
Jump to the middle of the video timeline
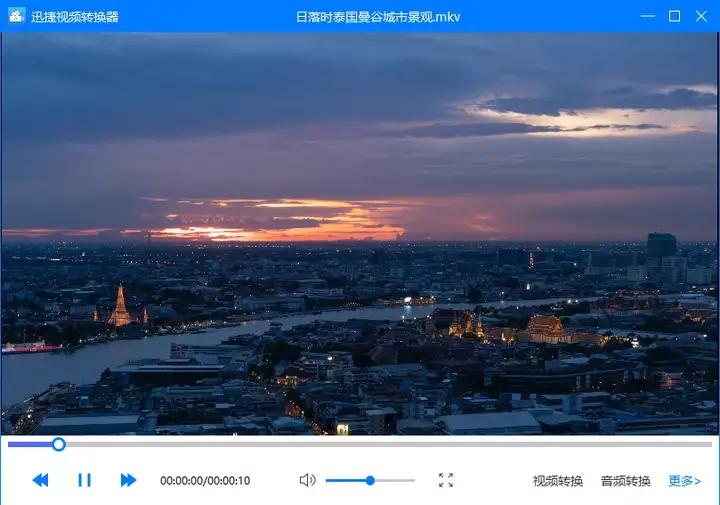(x=360, y=444)
